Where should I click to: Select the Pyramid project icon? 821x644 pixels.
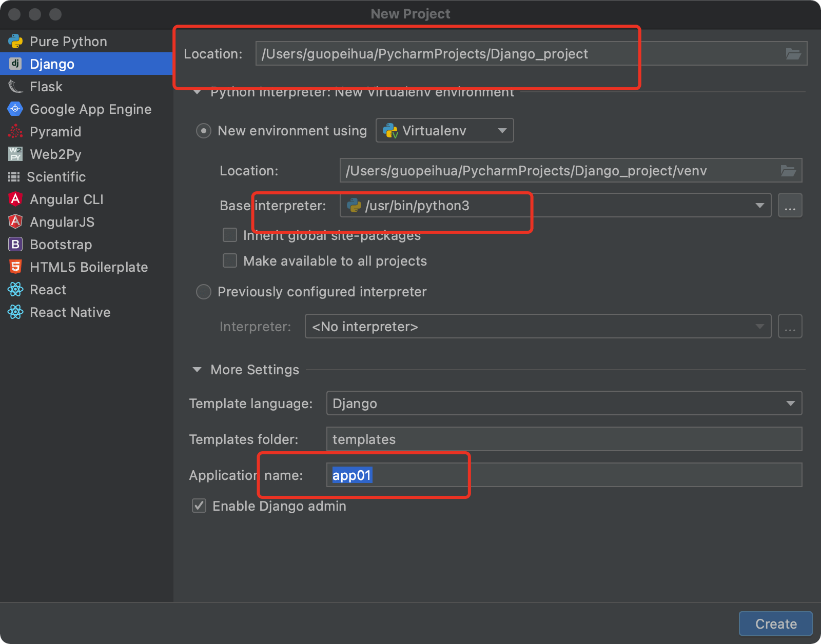[15, 132]
